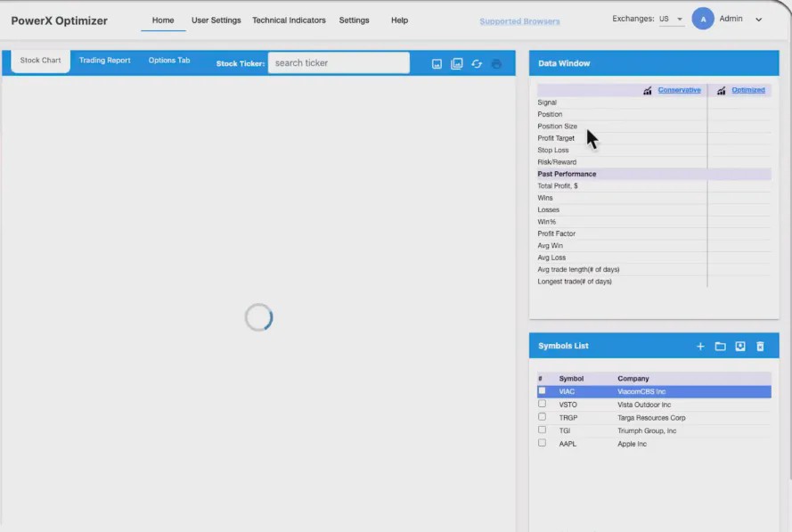The image size is (792, 532).
Task: Select the ViacomCBS Inc row
Action: [x=654, y=391]
